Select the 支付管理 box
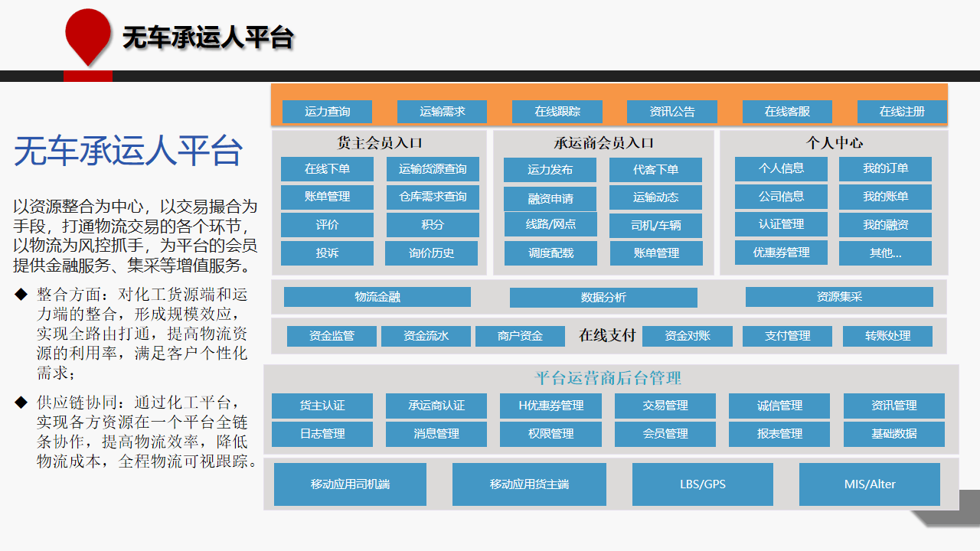This screenshot has height=551, width=980. coord(787,336)
